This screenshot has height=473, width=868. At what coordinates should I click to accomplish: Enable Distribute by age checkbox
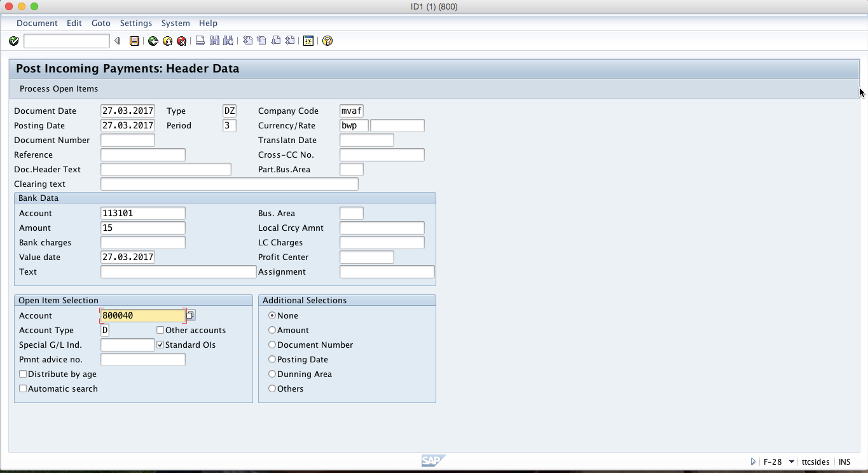tap(23, 374)
